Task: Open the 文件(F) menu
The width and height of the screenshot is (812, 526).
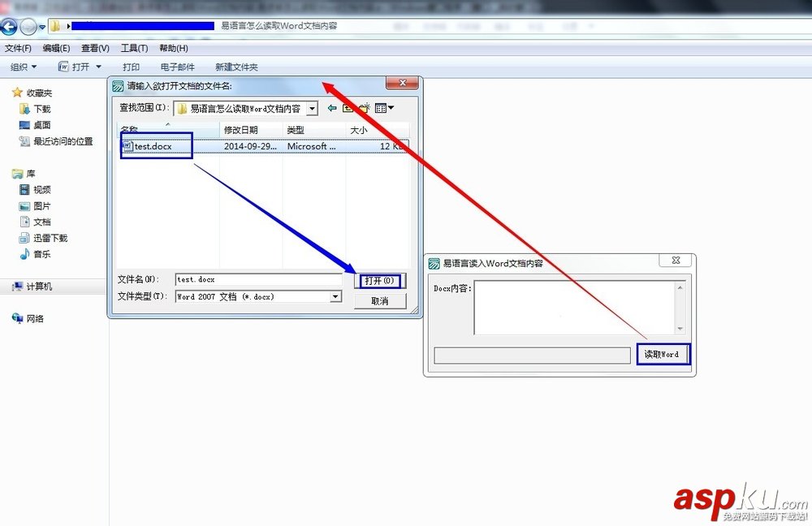Action: (x=18, y=48)
